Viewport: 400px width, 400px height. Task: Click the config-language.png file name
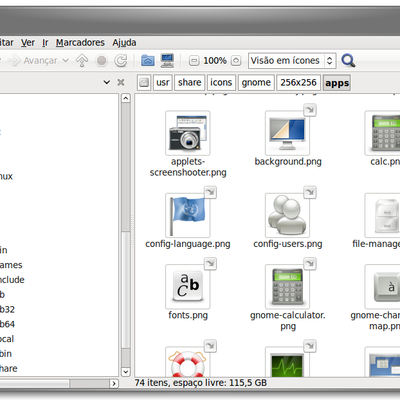click(x=188, y=244)
